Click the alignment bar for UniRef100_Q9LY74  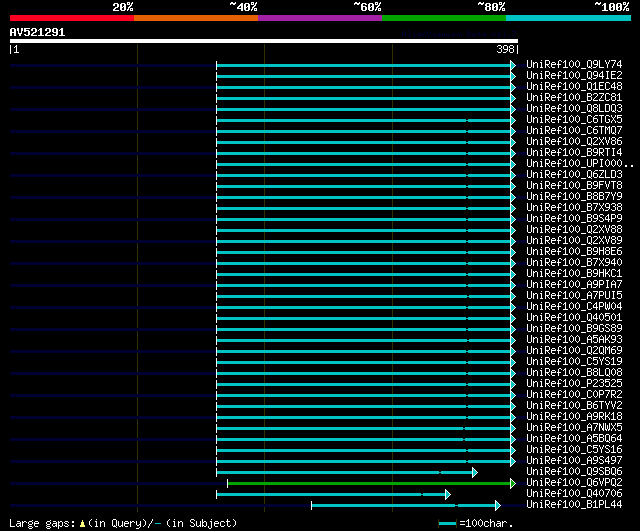364,65
